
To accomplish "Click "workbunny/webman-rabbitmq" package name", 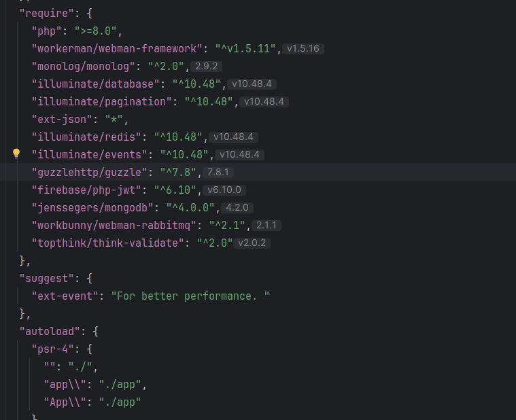I will point(114,226).
